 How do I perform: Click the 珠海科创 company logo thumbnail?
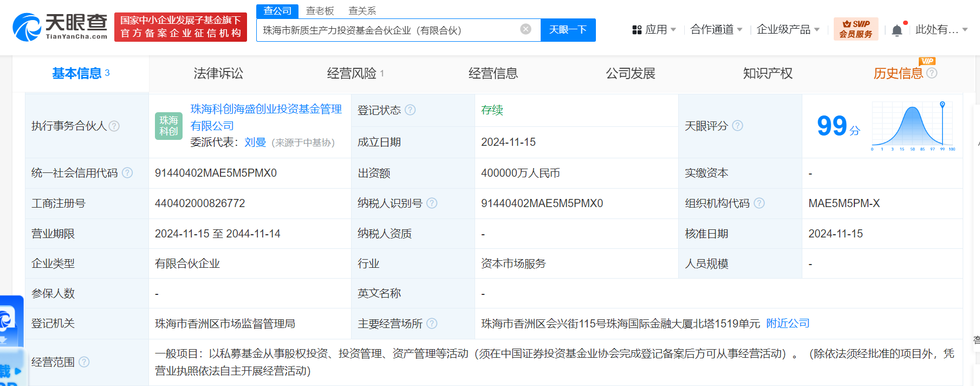pos(168,126)
